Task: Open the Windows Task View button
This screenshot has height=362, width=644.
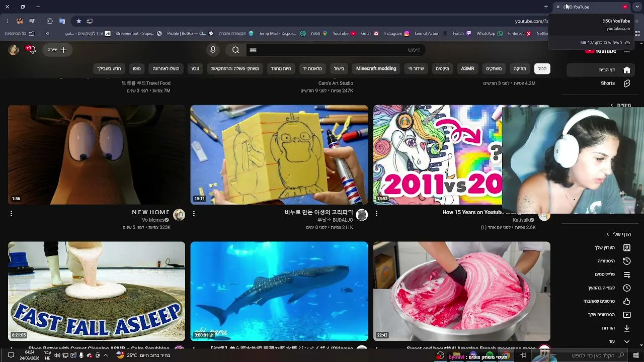Action: [x=523, y=355]
